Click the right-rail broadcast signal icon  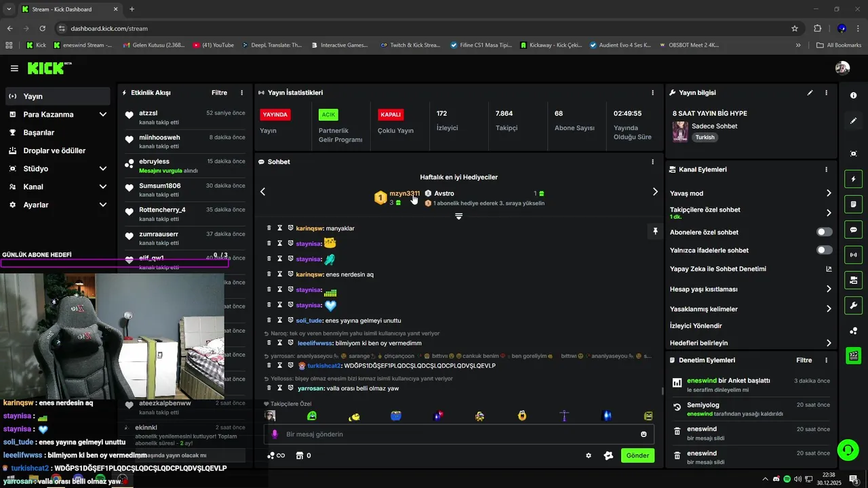coord(853,255)
